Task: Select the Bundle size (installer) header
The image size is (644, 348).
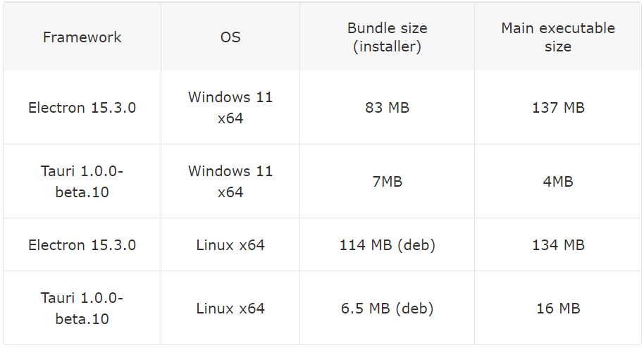Action: coord(387,37)
